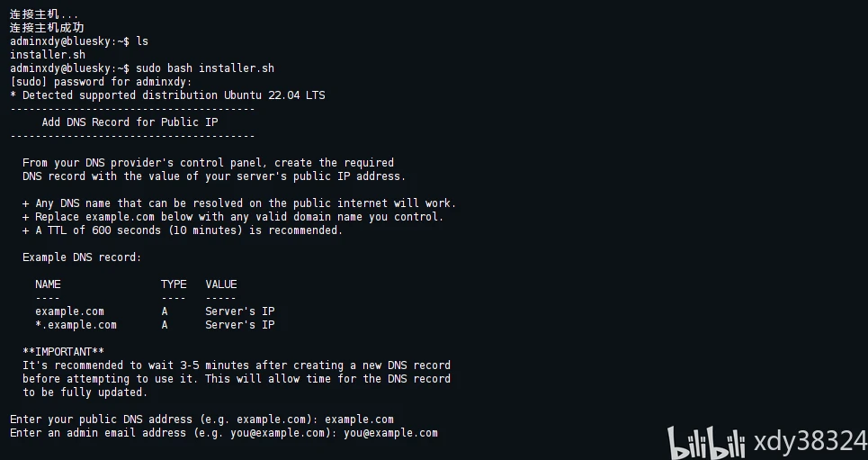Click the installer.sh filename in ls output
Image resolution: width=868 pixels, height=460 pixels.
coord(42,55)
